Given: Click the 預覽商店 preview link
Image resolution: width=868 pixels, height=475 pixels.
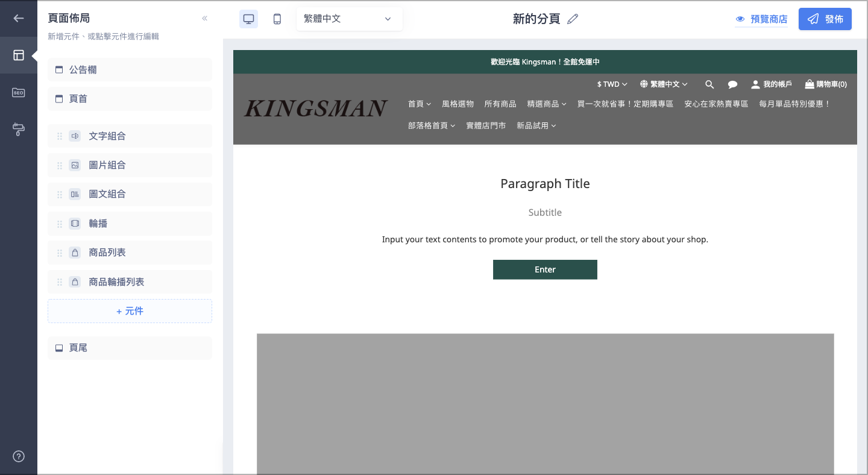Looking at the screenshot, I should point(761,19).
